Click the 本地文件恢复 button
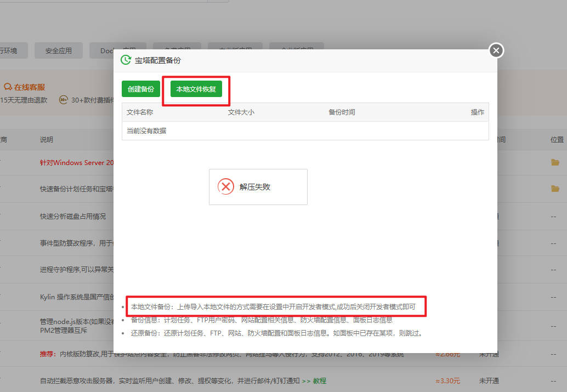The height and width of the screenshot is (392, 567). click(196, 89)
